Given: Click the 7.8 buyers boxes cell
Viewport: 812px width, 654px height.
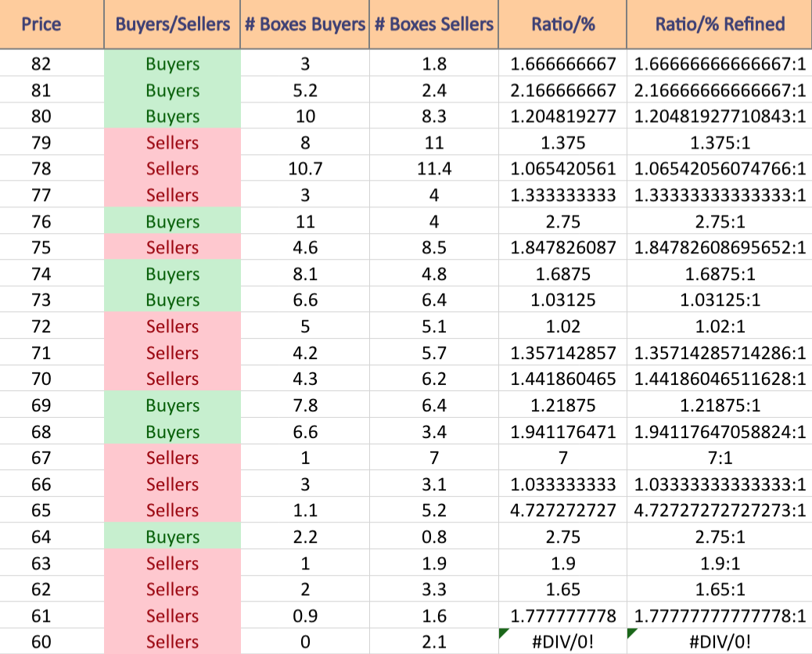Looking at the screenshot, I should (304, 405).
